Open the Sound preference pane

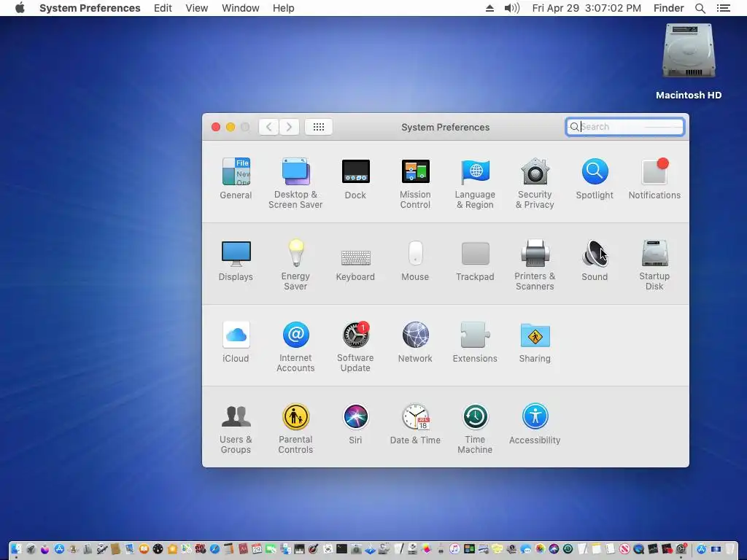click(x=595, y=261)
